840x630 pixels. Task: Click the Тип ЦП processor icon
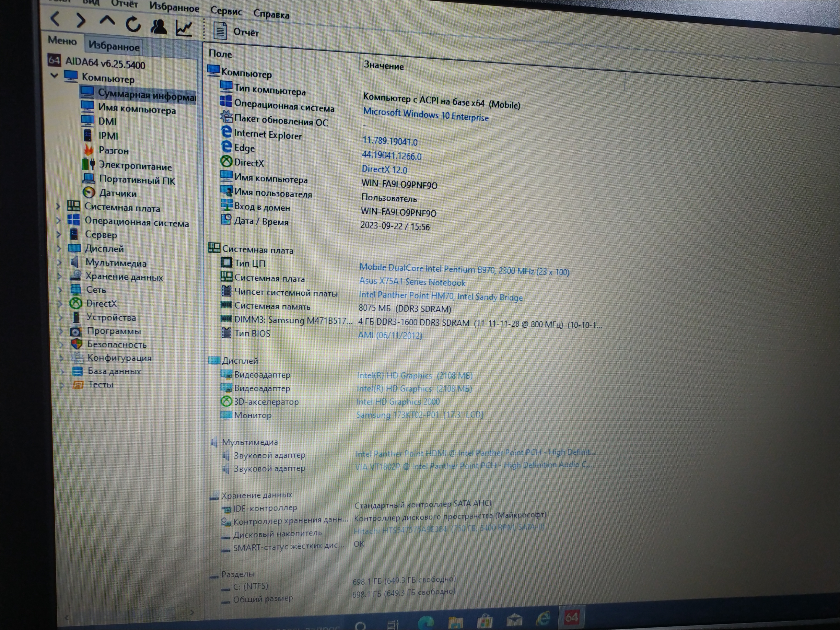pyautogui.click(x=226, y=262)
